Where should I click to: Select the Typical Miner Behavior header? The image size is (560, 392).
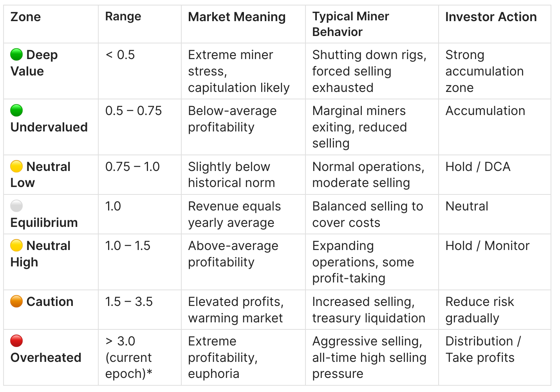[x=350, y=24]
